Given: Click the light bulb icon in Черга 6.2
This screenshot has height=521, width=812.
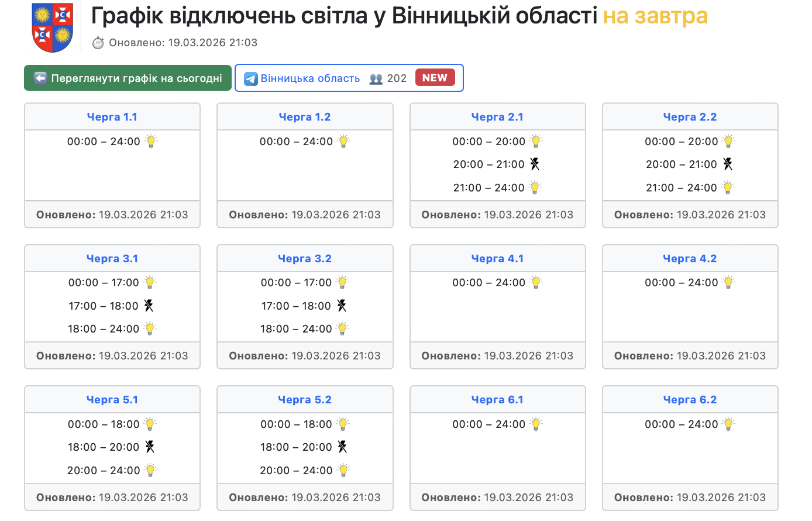Looking at the screenshot, I should pos(728,424).
